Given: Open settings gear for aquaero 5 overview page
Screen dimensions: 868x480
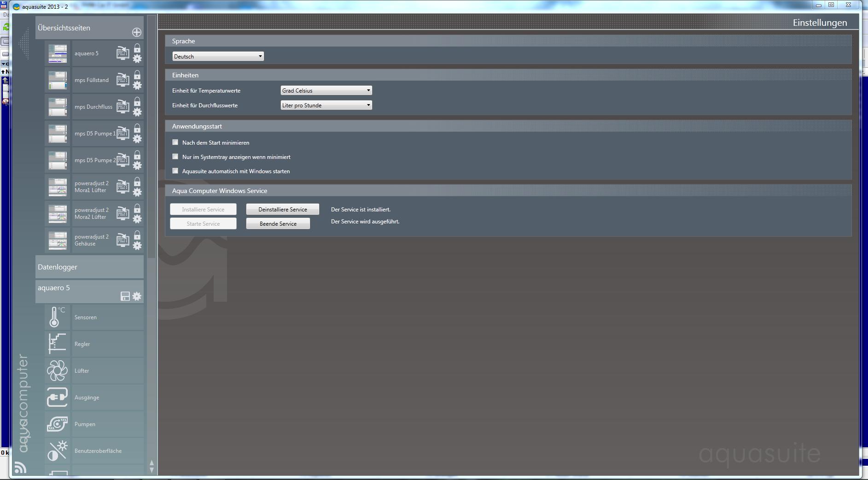Looking at the screenshot, I should tap(137, 59).
